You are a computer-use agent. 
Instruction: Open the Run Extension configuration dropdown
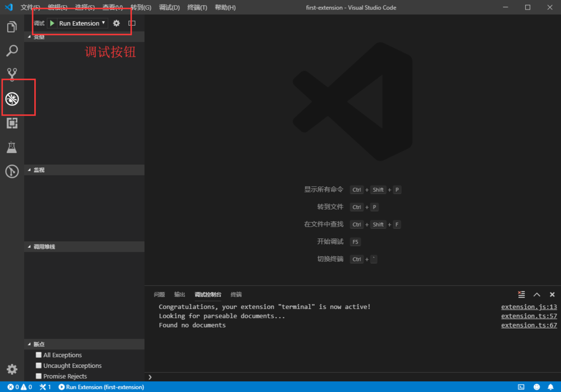82,23
